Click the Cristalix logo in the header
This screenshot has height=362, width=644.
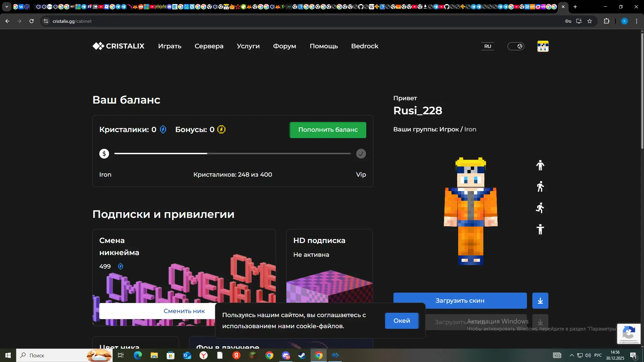118,46
